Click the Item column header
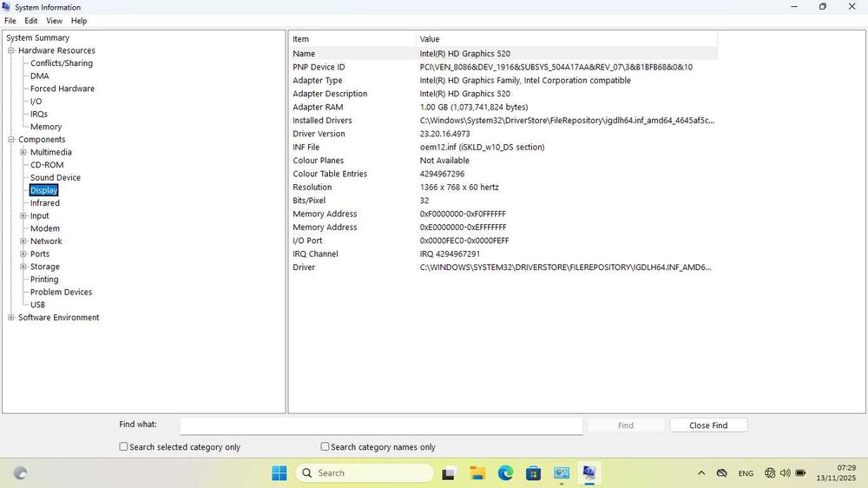This screenshot has width=868, height=488. [352, 39]
